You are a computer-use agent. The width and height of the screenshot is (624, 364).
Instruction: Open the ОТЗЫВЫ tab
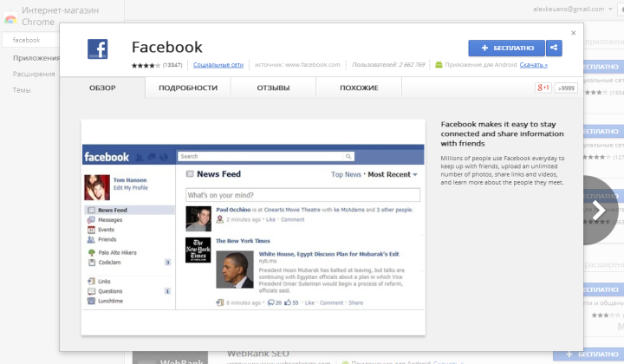tap(274, 88)
